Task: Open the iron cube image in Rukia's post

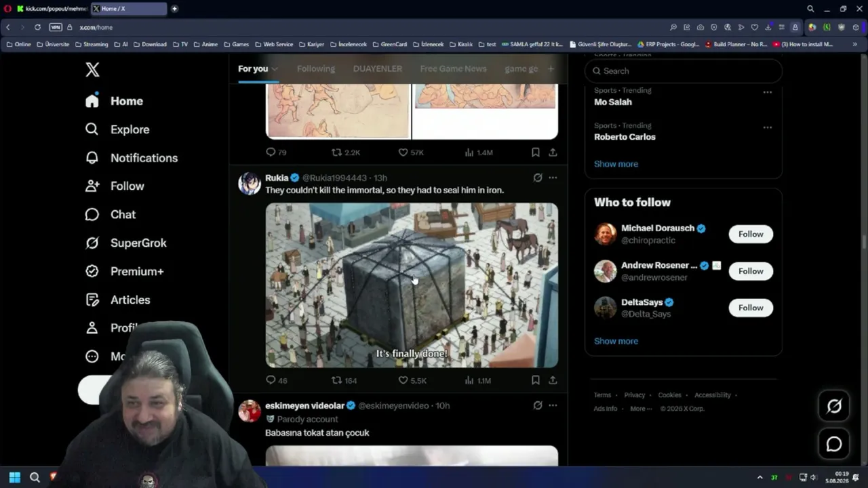Action: [412, 285]
